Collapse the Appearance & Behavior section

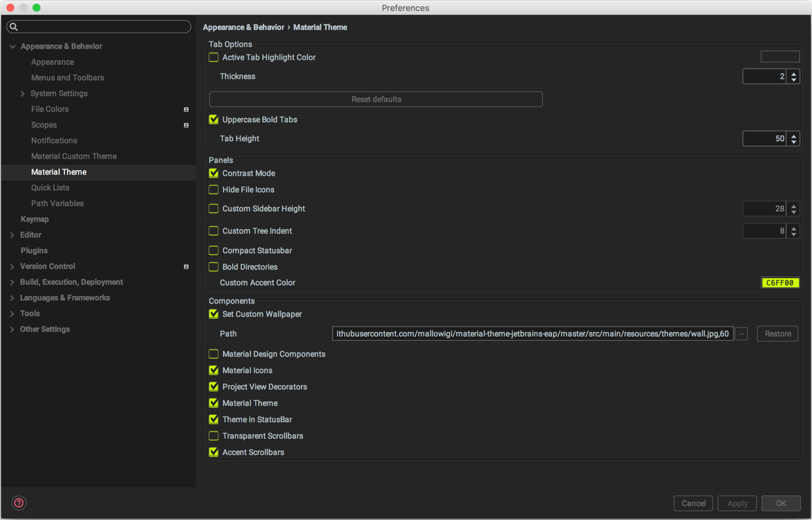tap(12, 46)
